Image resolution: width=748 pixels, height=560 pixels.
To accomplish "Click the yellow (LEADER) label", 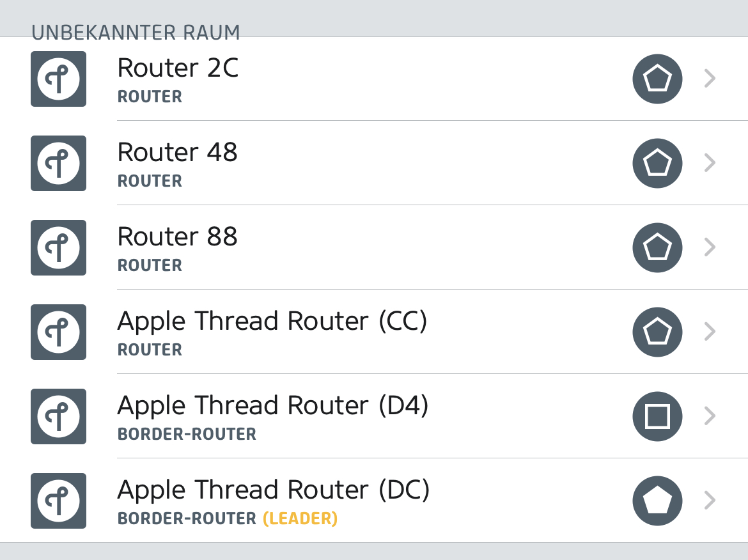I will [300, 518].
